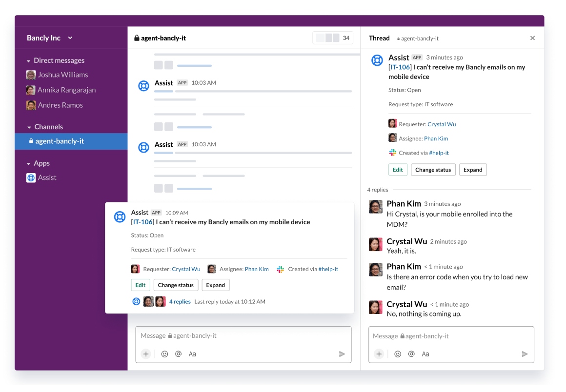This screenshot has width=566, height=392.
Task: Open emoji picker in thread composer
Action: tap(397, 353)
